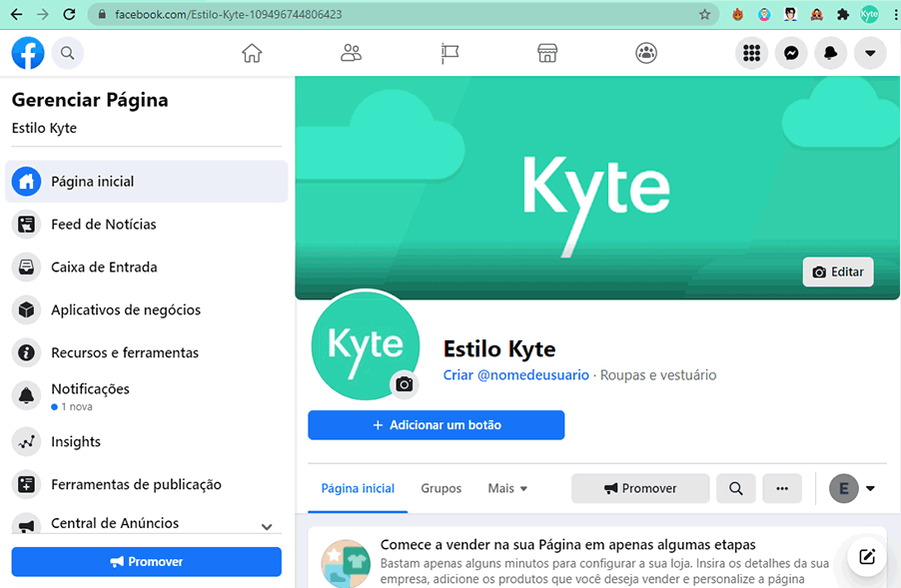
Task: Click the fire extension icon
Action: (x=738, y=14)
